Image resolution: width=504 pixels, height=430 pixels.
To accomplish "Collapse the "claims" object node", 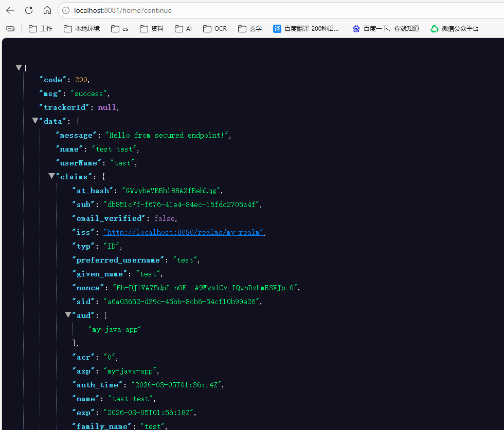I will [x=51, y=176].
